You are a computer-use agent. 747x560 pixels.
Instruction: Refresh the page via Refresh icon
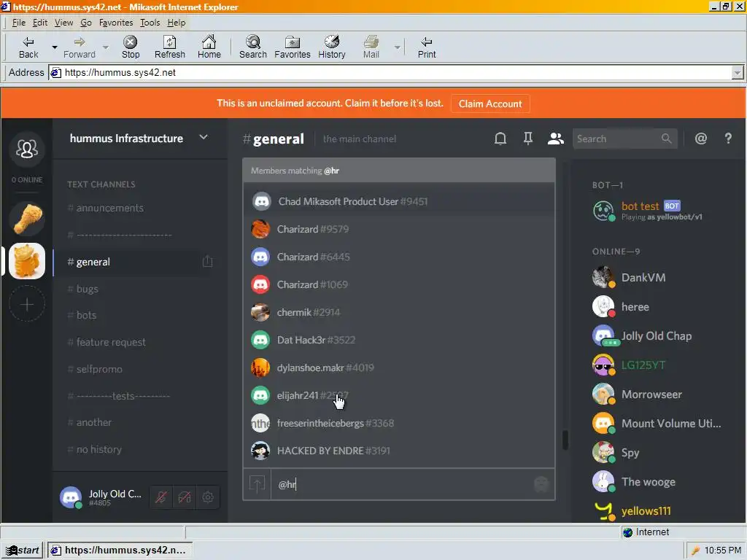pyautogui.click(x=169, y=47)
